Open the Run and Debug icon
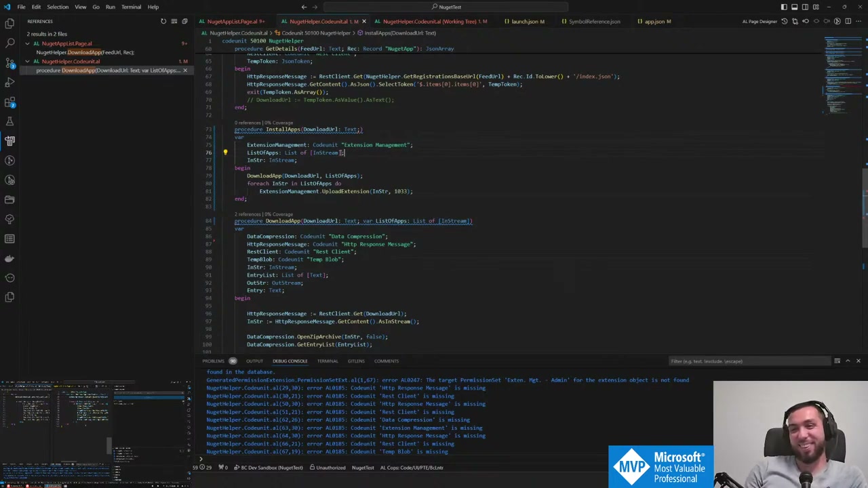Screen dimensions: 868x488 point(9,82)
